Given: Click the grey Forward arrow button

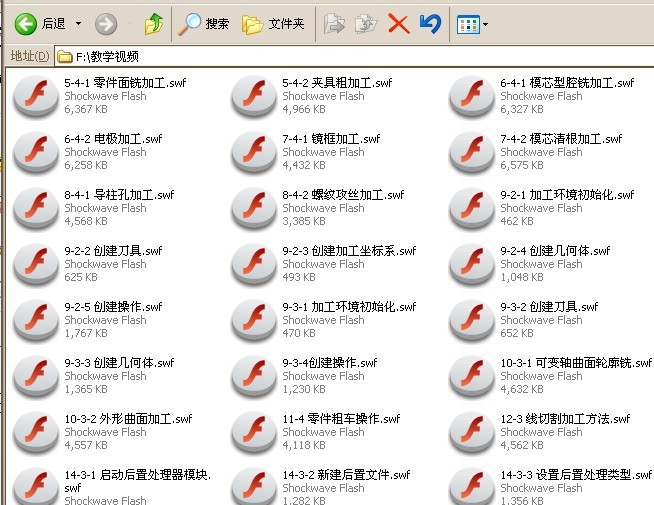Looking at the screenshot, I should pos(106,24).
